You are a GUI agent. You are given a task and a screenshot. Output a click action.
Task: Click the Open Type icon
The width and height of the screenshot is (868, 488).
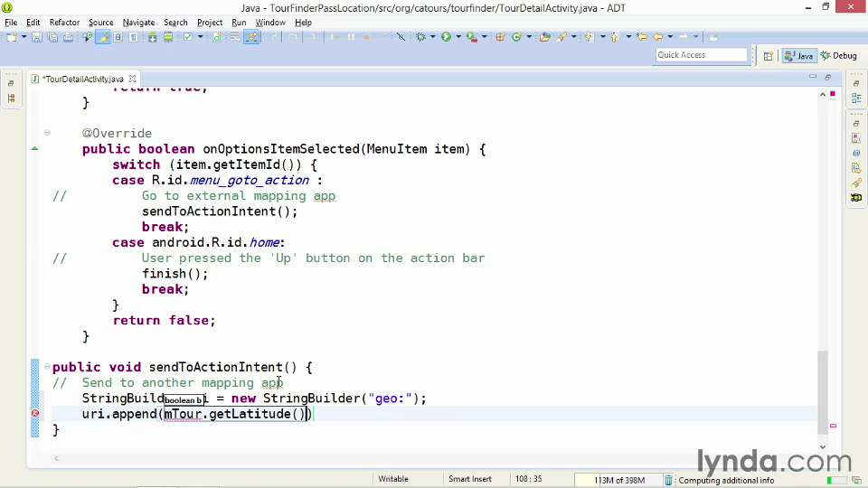[x=545, y=37]
